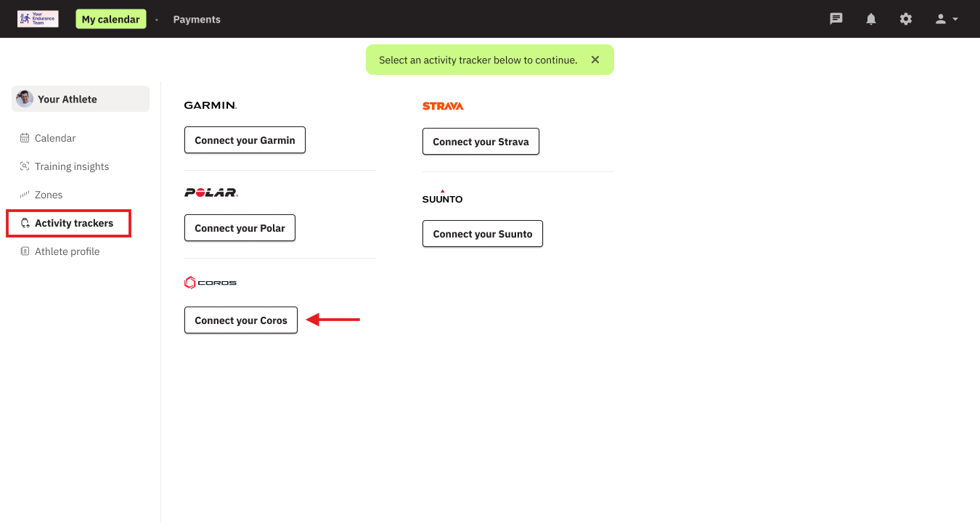
Task: Open Calendar in the sidebar
Action: 55,138
